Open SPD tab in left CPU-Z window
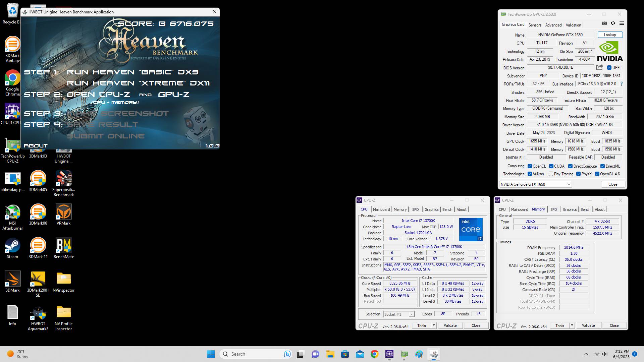The width and height of the screenshot is (644, 362). pyautogui.click(x=415, y=209)
